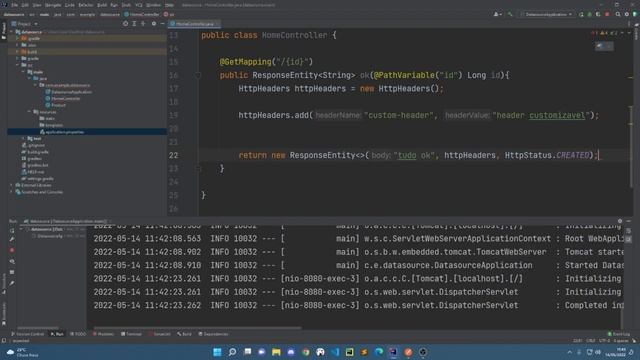640x360 pixels.
Task: Minimize the Run tool window
Action: click(629, 221)
